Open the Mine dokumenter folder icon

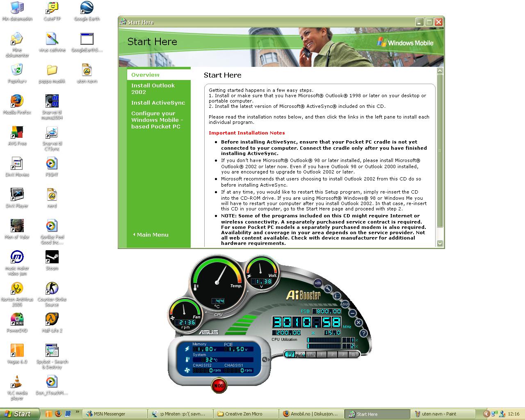17,45
